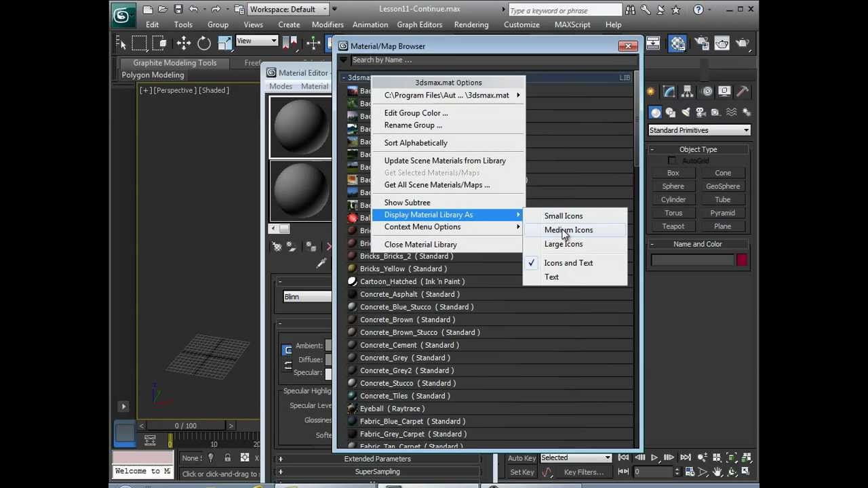Click the Play Animation button
This screenshot has width=868, height=488.
click(x=654, y=458)
